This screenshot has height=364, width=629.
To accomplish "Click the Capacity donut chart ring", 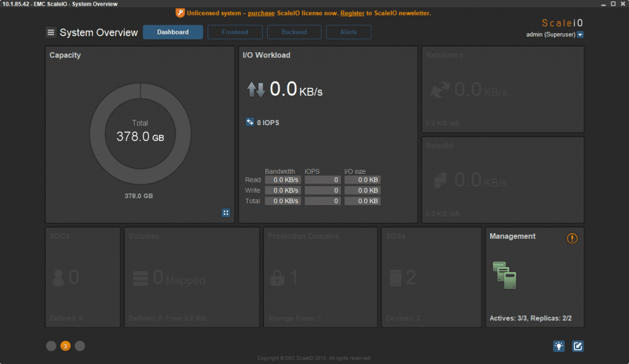I will pyautogui.click(x=98, y=133).
